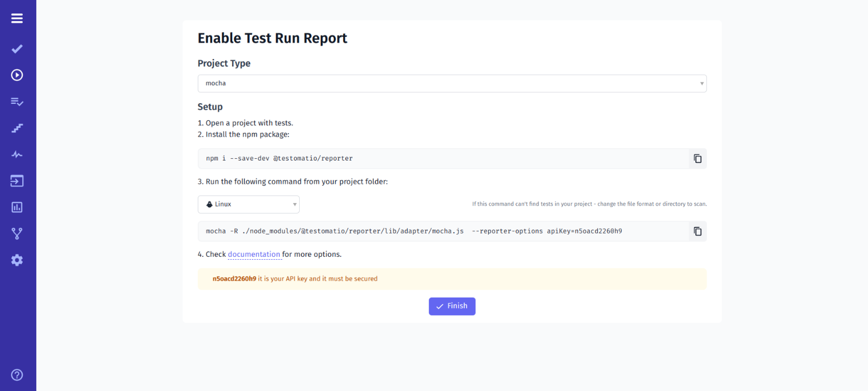Copy the npm install command
Screen dimensions: 868x391
[697, 158]
